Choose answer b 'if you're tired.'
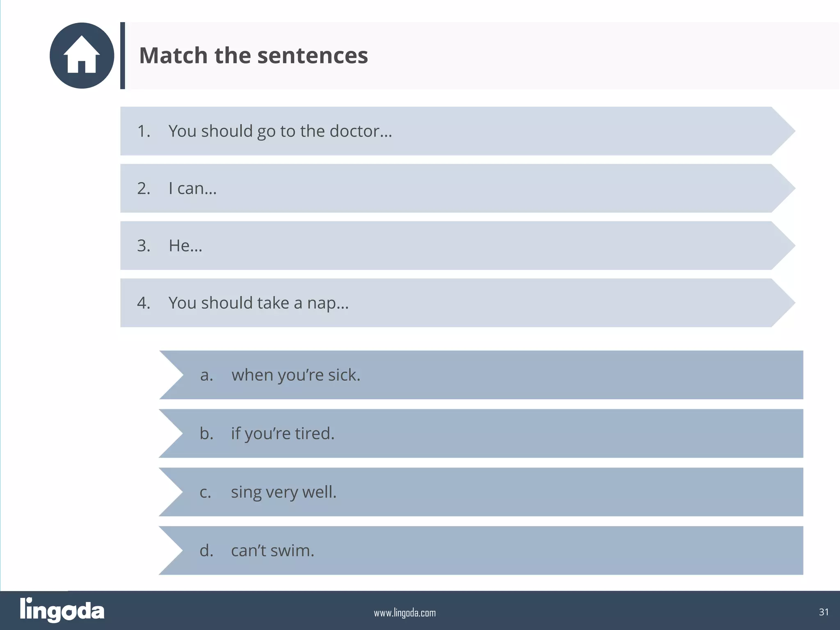Viewport: 840px width, 630px height. 481,433
